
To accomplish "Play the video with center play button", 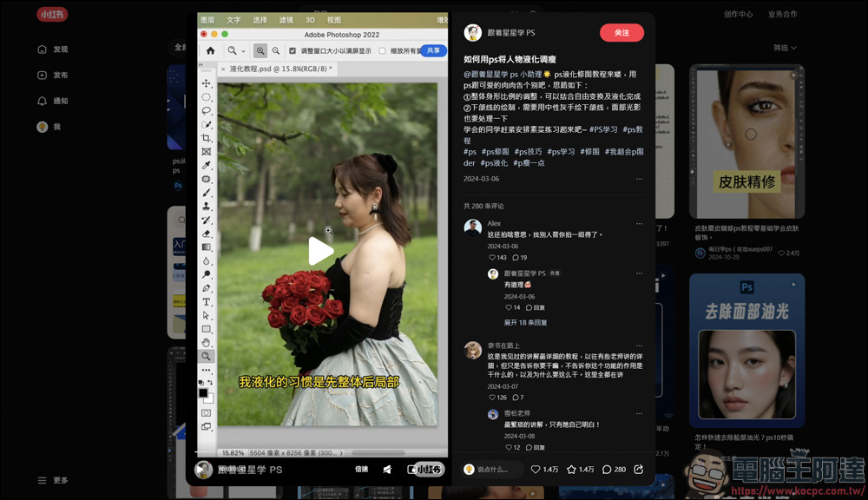I will pos(320,252).
